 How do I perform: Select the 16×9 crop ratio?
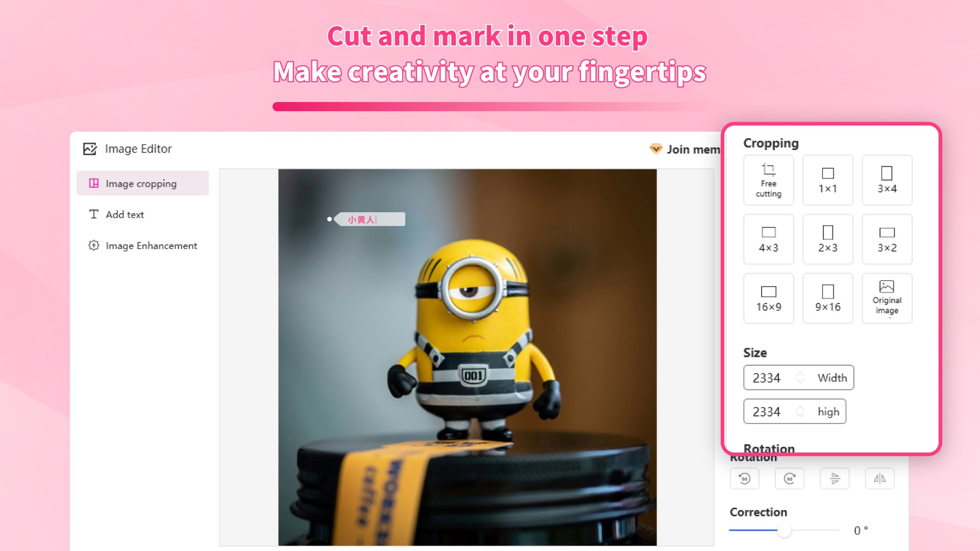pyautogui.click(x=768, y=298)
